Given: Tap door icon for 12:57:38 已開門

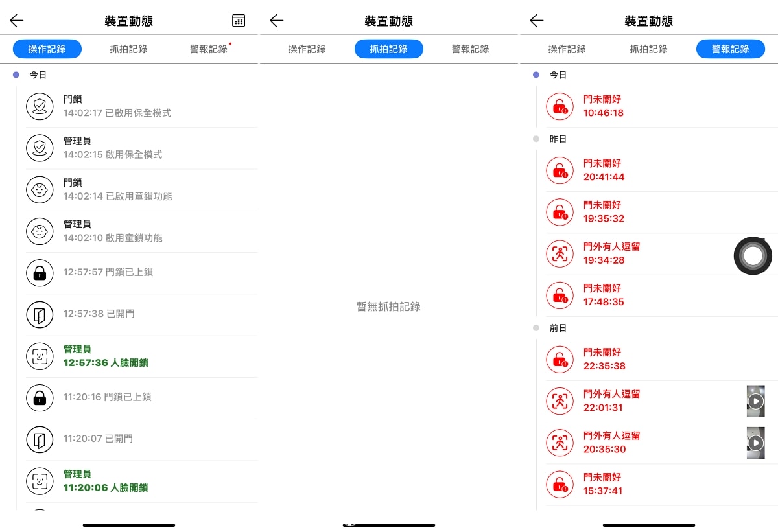Looking at the screenshot, I should coord(40,314).
